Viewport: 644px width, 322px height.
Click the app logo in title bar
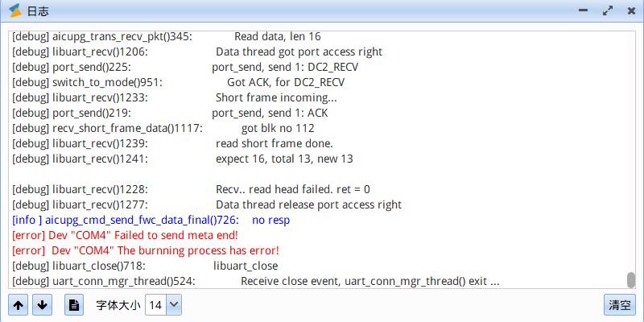tap(14, 11)
